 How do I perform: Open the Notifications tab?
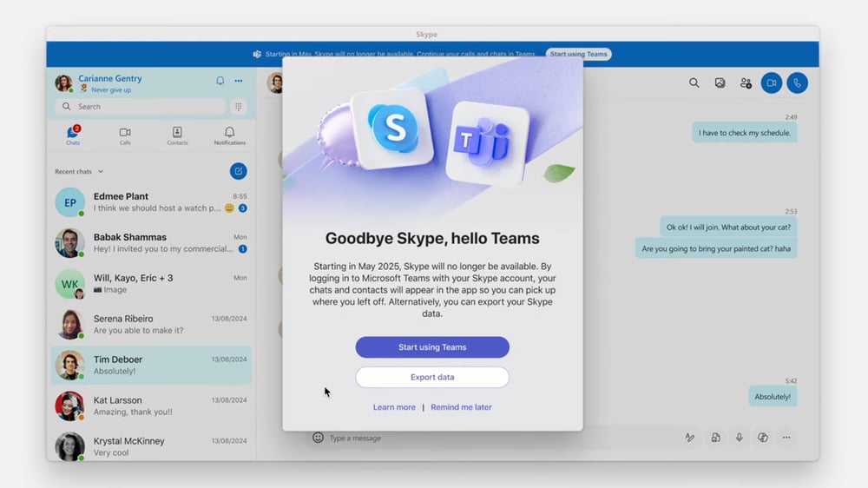(x=230, y=135)
